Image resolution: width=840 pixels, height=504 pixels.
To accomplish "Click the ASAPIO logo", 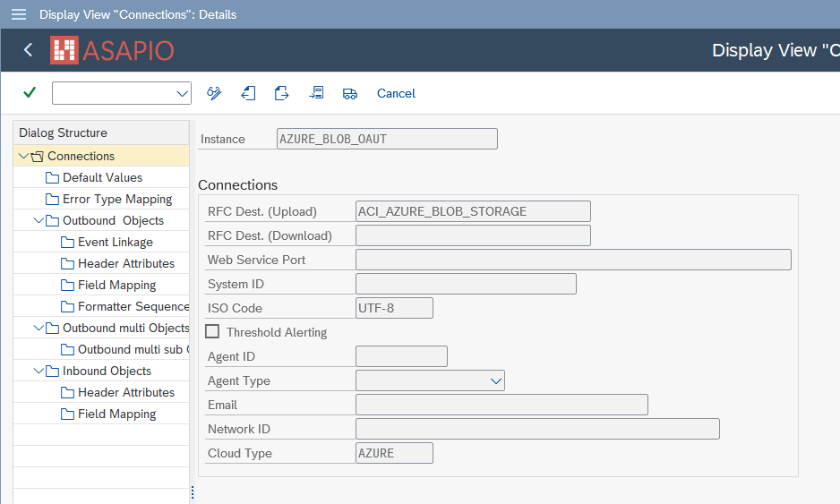I will (112, 50).
